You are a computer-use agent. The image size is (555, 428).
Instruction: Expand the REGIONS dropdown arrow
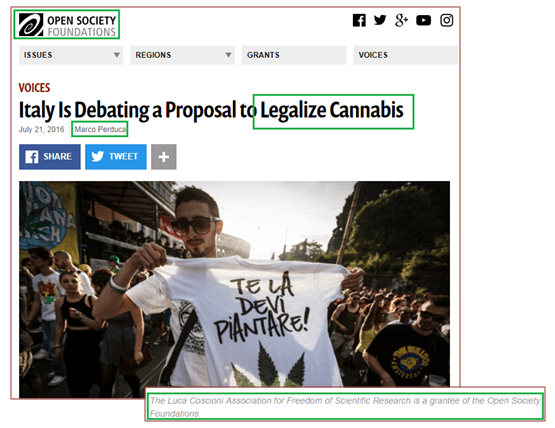[x=228, y=55]
